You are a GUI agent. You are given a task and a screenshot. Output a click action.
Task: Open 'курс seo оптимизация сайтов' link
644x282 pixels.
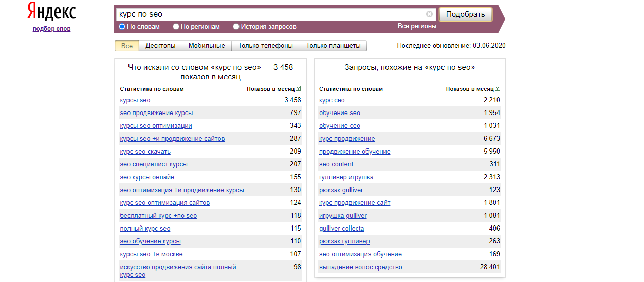164,203
